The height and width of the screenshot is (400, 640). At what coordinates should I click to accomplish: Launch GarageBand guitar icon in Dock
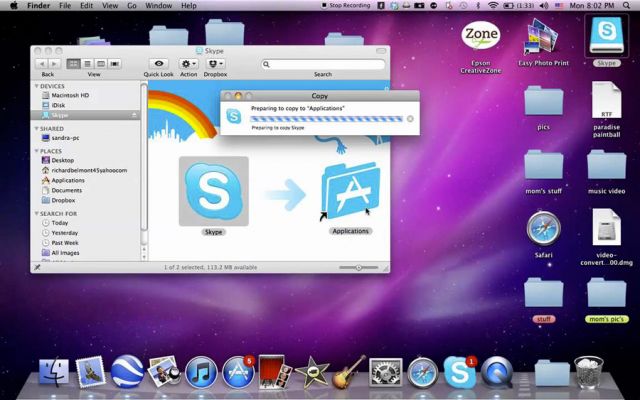(349, 371)
